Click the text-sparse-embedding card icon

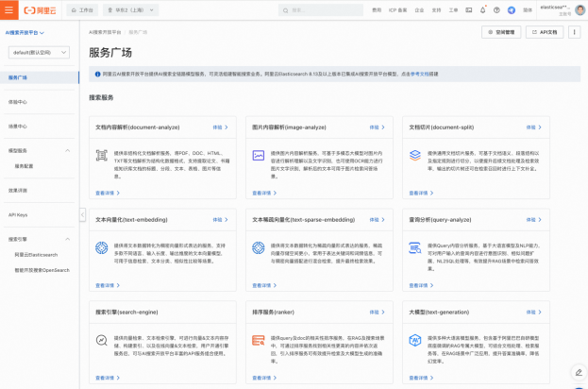point(259,247)
